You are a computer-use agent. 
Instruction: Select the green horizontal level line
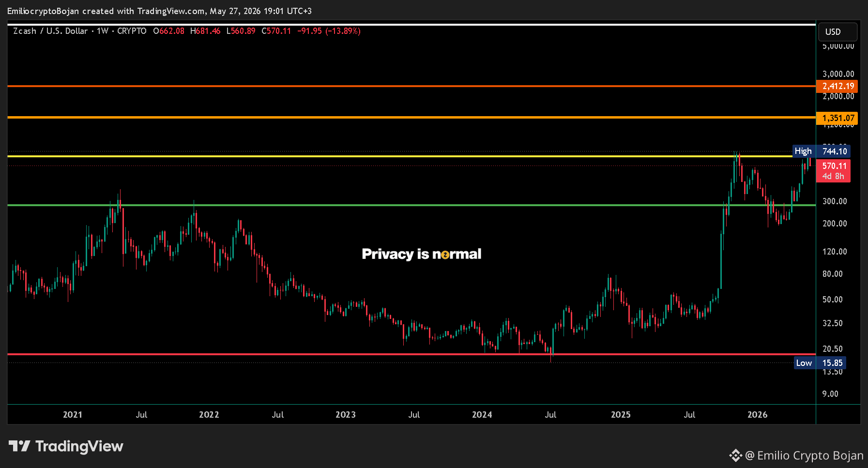point(411,205)
